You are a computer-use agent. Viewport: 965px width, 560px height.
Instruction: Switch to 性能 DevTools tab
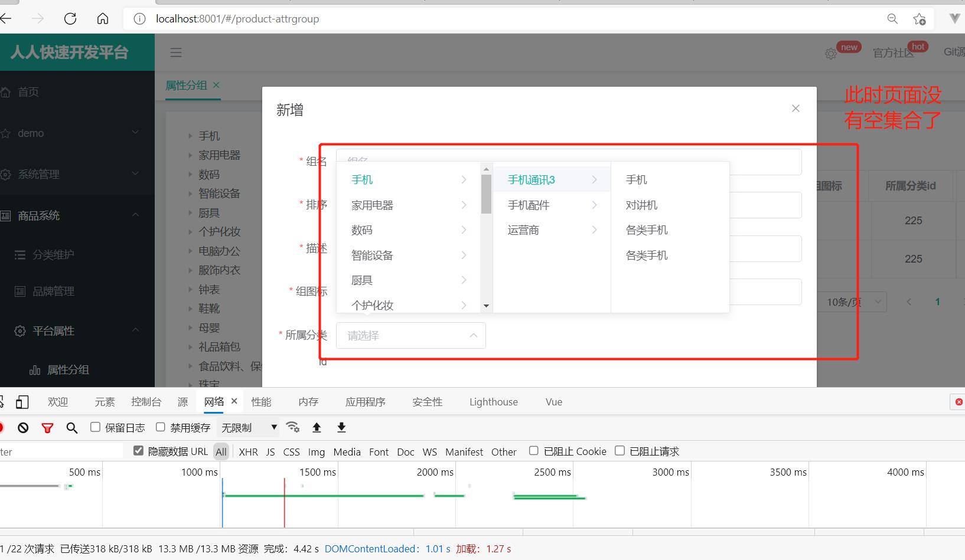tap(261, 402)
